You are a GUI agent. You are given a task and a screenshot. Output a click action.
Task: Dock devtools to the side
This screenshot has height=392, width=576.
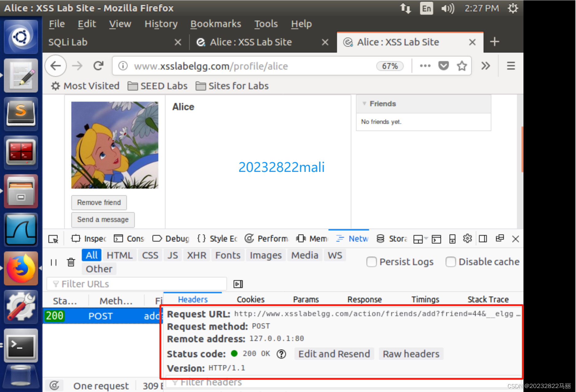(x=483, y=239)
